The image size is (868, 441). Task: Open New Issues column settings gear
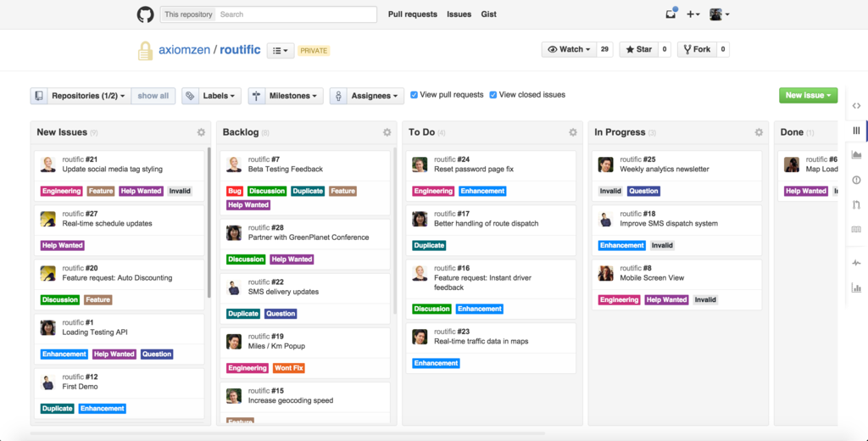pos(201,132)
